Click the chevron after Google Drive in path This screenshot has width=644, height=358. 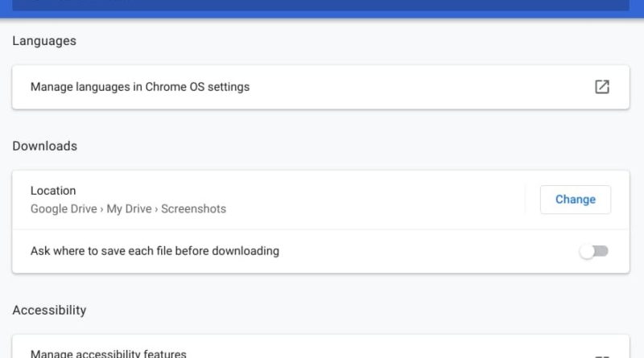[x=102, y=209]
